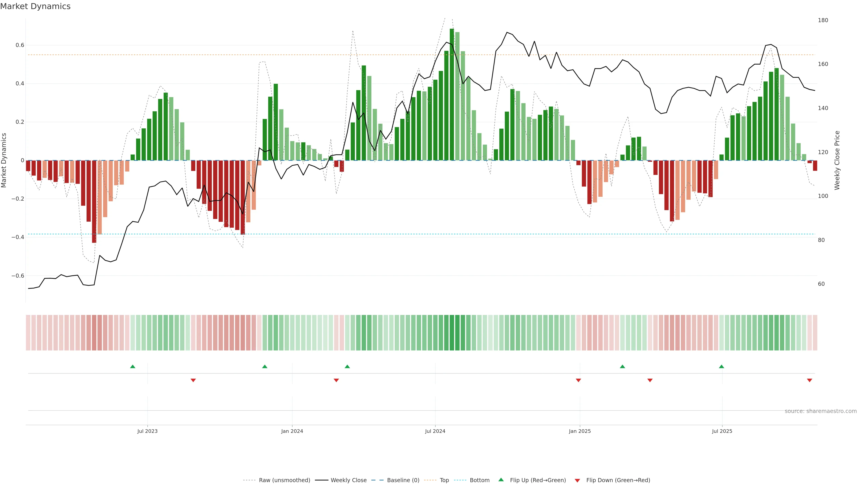The width and height of the screenshot is (868, 488).
Task: Click the source: sharemaestro.com text
Action: click(x=821, y=411)
